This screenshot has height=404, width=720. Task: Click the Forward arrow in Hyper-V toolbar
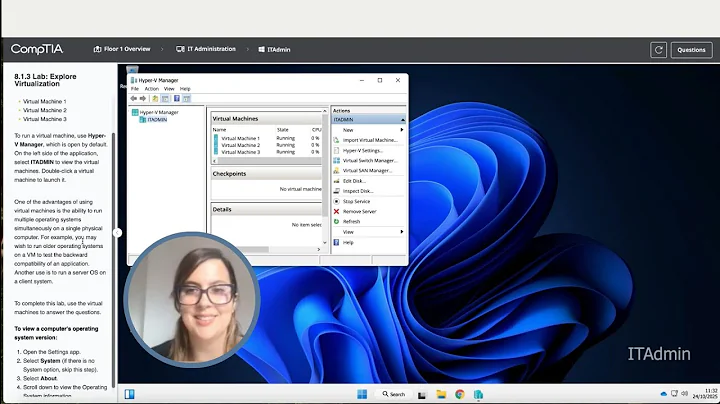pos(143,99)
